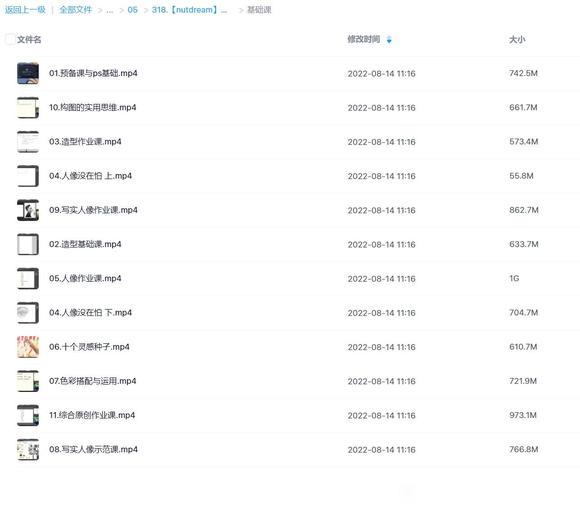580x508 pixels.
Task: Toggle the sort arrow next to 修改时间
Action: (x=389, y=40)
